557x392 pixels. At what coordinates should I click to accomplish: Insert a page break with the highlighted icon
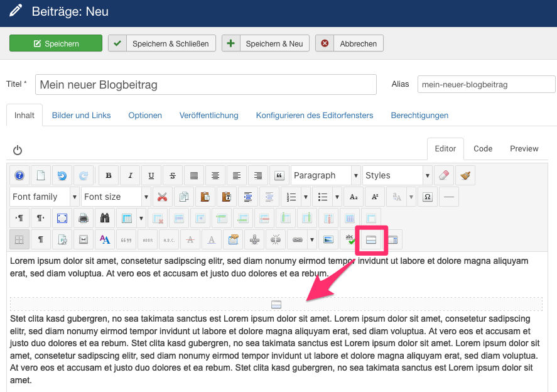(371, 239)
